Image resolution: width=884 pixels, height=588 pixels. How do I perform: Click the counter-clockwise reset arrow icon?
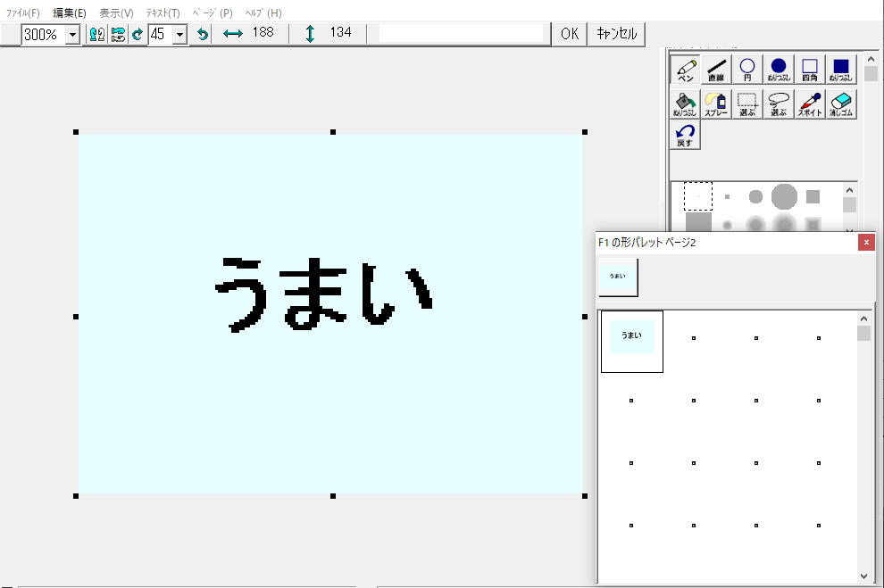point(203,35)
